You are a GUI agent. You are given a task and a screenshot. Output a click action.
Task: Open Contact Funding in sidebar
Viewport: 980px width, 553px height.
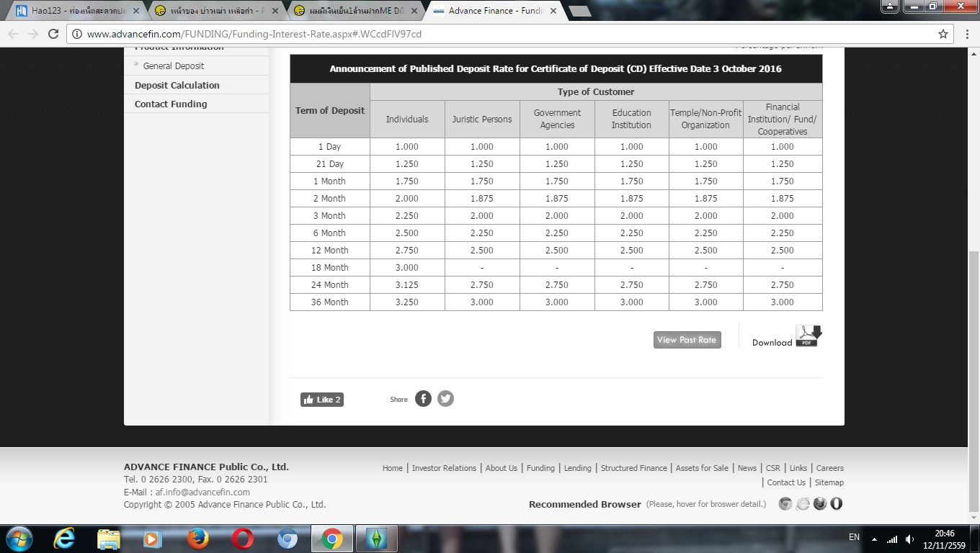click(x=171, y=104)
